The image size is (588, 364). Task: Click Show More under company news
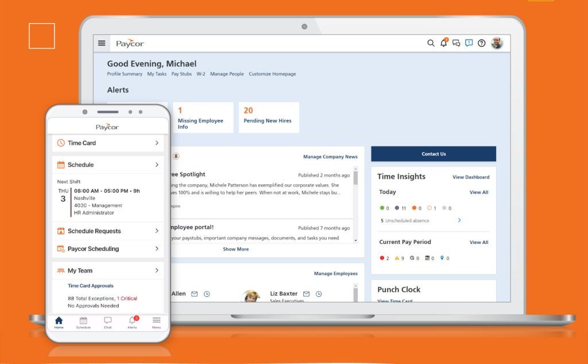point(236,249)
